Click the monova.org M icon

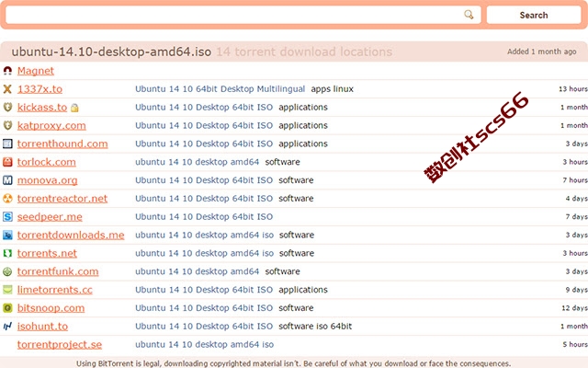point(7,180)
